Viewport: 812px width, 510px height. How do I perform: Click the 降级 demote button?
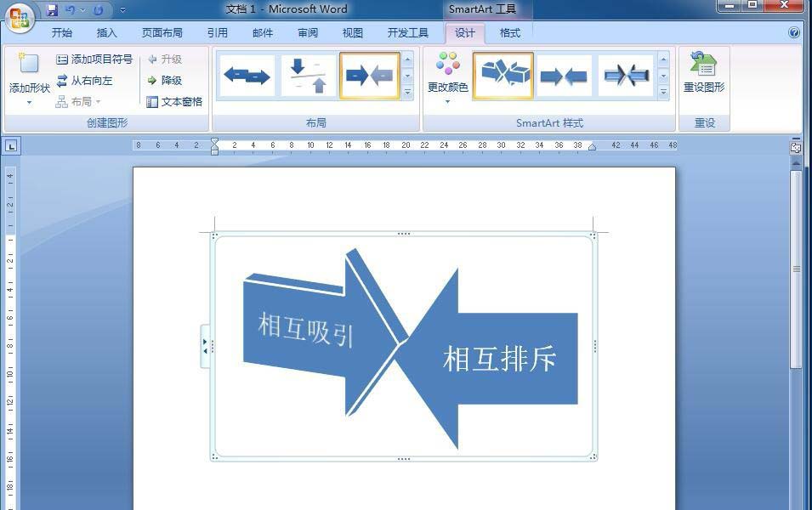[165, 81]
